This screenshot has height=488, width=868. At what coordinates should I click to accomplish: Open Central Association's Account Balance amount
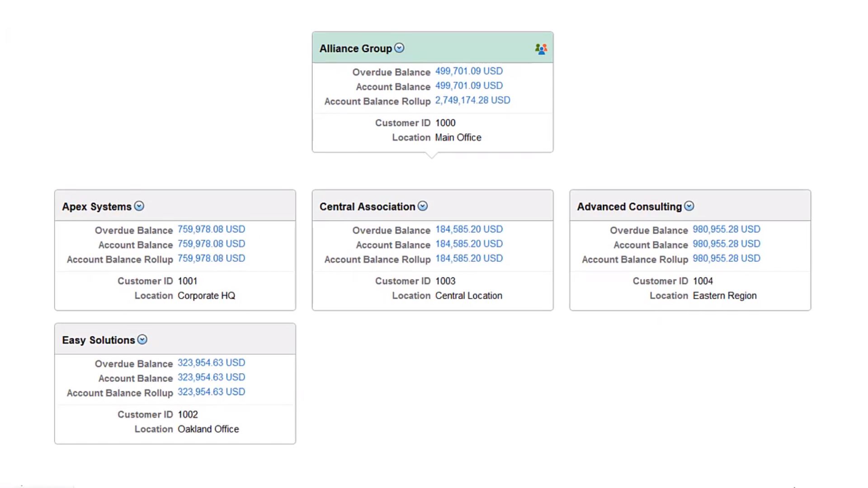[469, 244]
